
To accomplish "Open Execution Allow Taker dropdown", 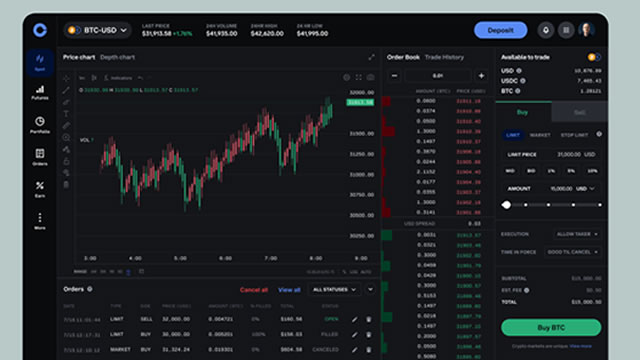I will (x=577, y=234).
